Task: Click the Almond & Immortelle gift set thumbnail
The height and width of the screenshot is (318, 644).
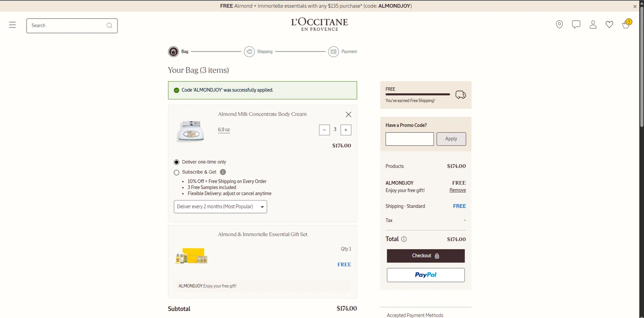Action: pos(191,256)
